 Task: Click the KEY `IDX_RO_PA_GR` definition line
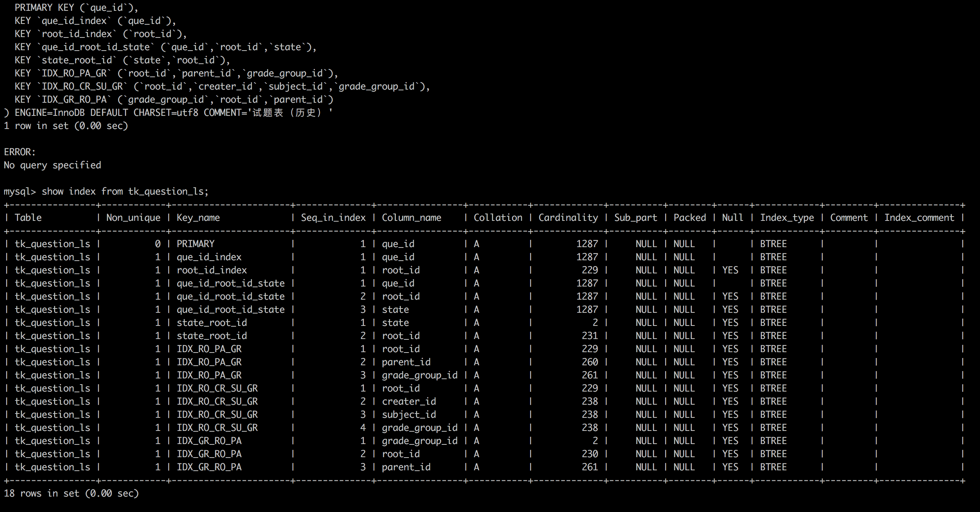coord(176,73)
